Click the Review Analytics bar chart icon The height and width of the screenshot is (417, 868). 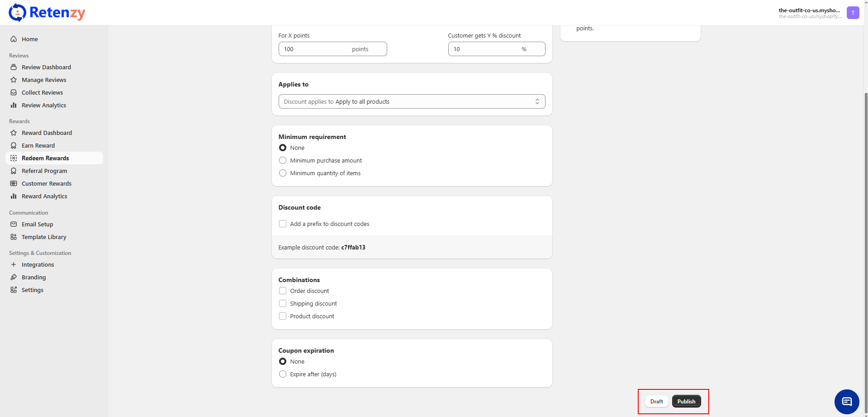pyautogui.click(x=14, y=105)
